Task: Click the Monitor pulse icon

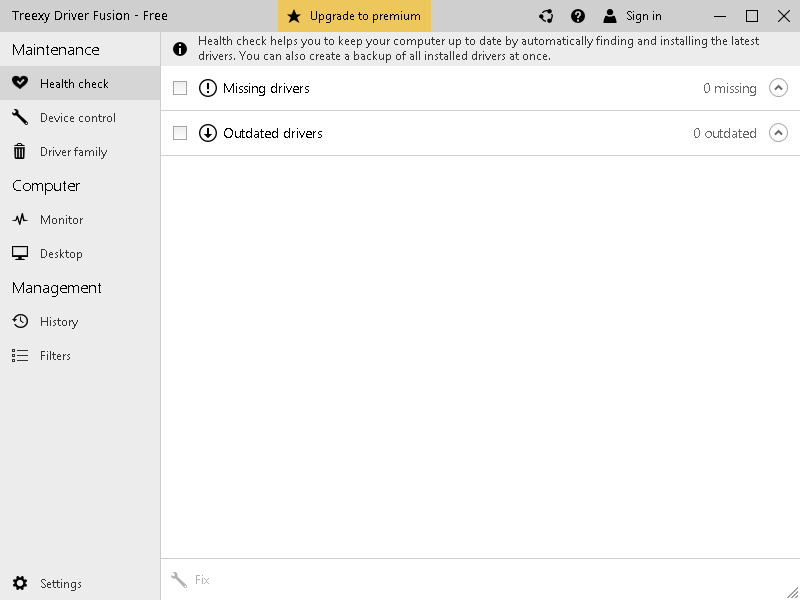Action: click(x=20, y=220)
